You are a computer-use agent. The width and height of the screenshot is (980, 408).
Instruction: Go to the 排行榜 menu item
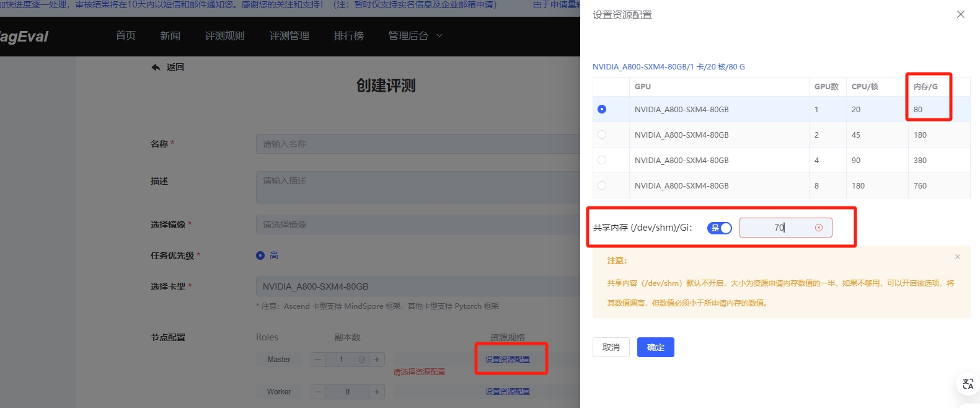pos(348,36)
